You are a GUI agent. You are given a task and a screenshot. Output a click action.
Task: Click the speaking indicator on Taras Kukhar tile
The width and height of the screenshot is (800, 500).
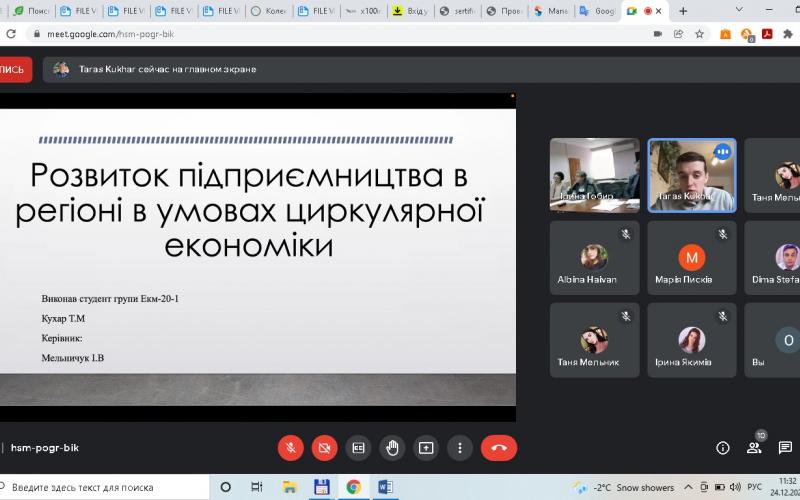tap(722, 152)
